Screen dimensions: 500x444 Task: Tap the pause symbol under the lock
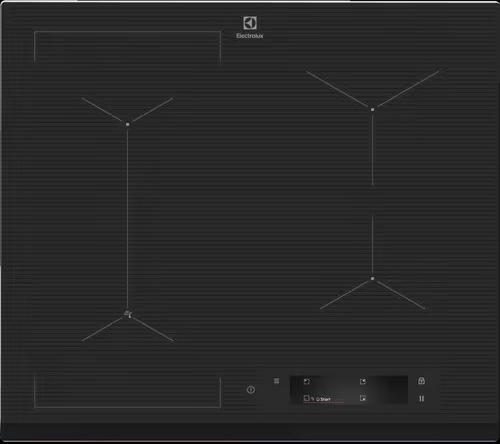point(422,399)
